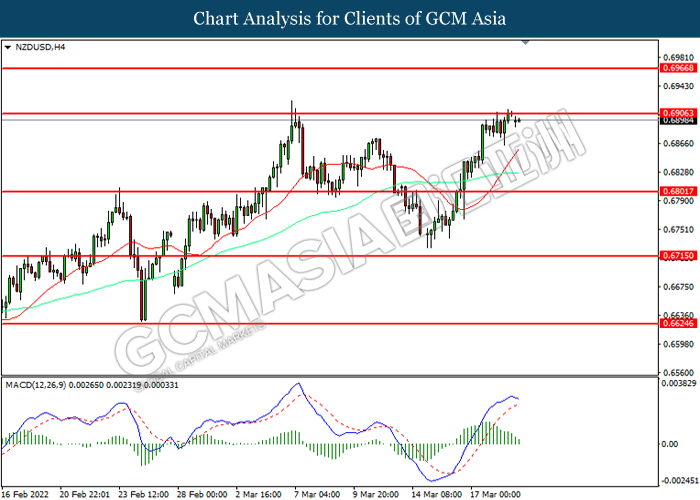Click the NZDUSD,H4 chart label

pyautogui.click(x=40, y=47)
